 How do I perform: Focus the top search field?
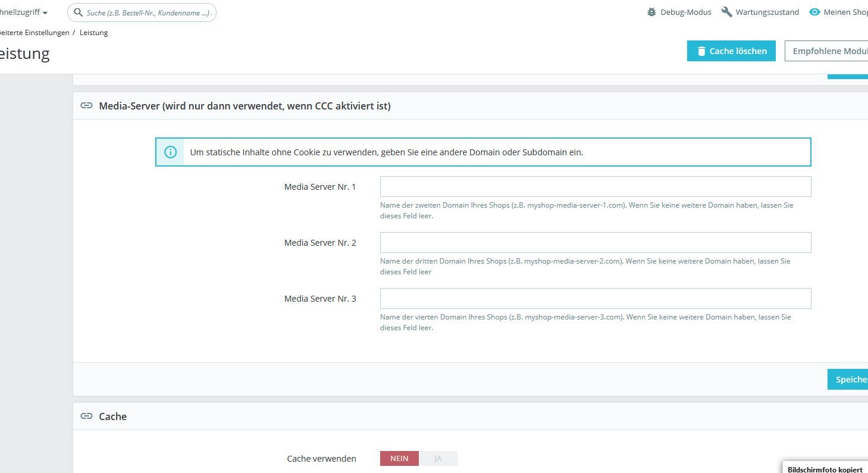pos(142,12)
